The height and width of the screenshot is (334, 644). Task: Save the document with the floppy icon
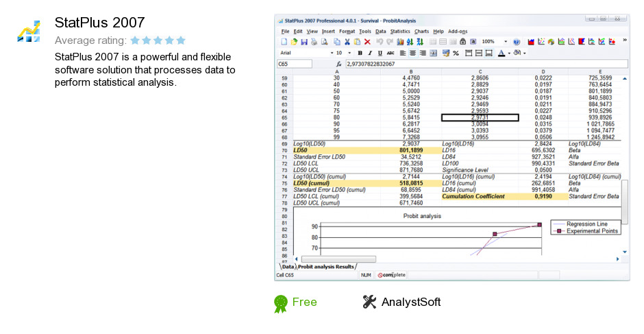pos(304,42)
